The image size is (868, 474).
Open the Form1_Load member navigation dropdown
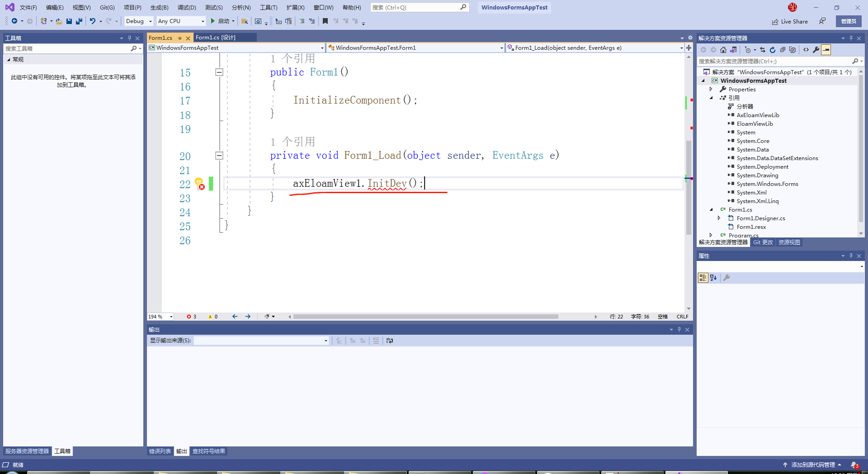pyautogui.click(x=595, y=47)
